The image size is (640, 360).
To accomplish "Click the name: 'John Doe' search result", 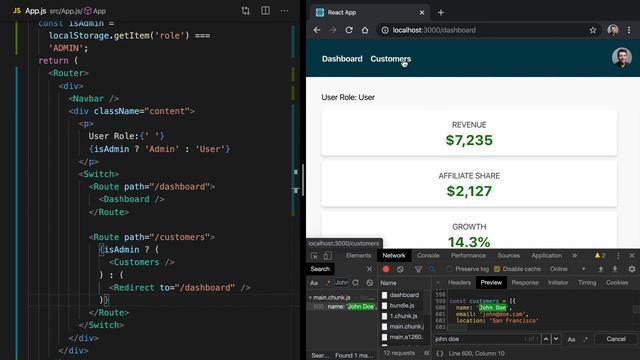I will pyautogui.click(x=351, y=307).
